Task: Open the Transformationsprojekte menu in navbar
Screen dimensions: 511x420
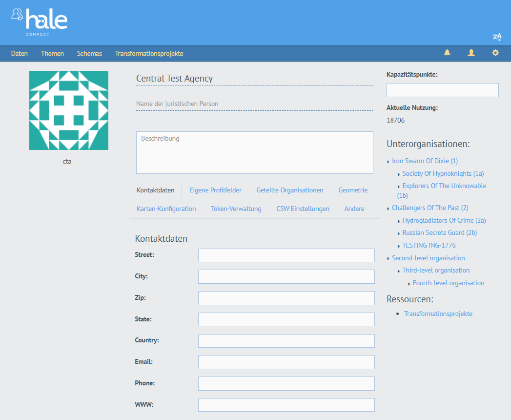Action: [x=149, y=54]
